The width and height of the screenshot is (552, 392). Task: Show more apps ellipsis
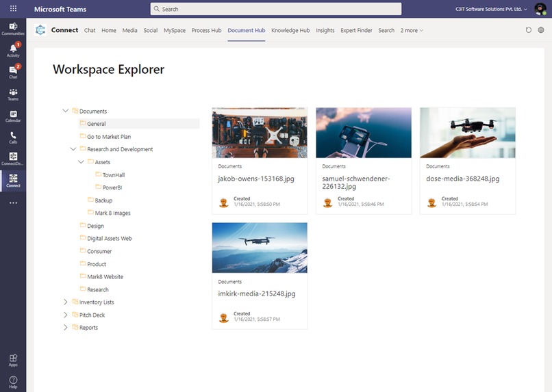pos(13,203)
